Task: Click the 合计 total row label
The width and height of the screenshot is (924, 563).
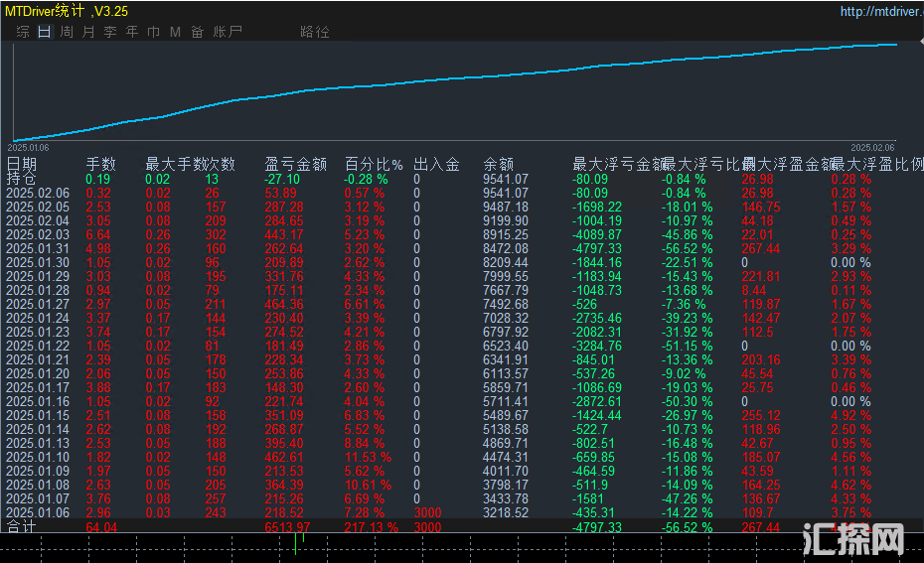Action: [x=22, y=526]
